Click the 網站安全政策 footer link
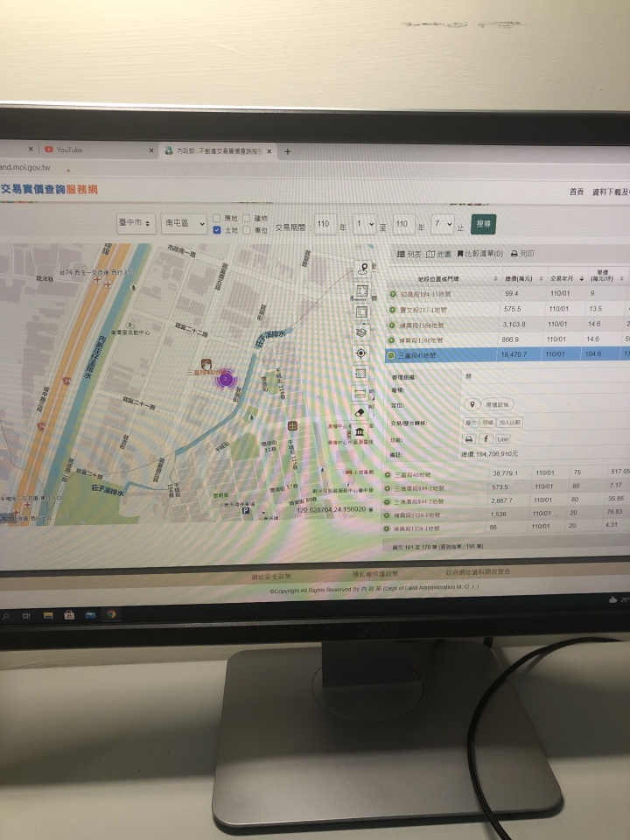The width and height of the screenshot is (630, 840). pyautogui.click(x=271, y=577)
